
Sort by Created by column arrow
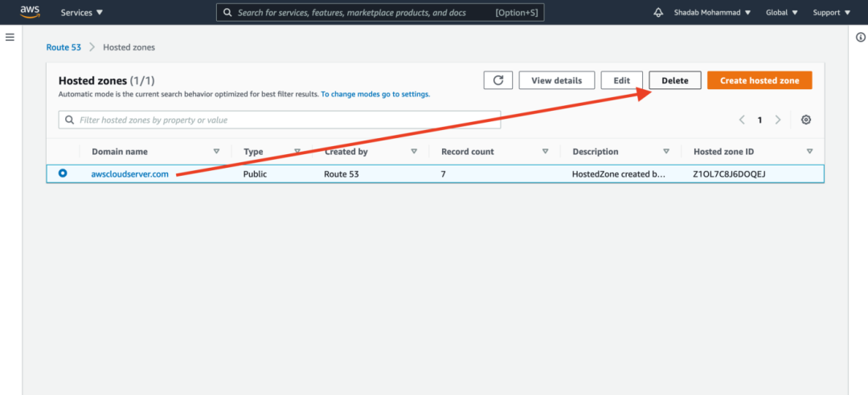coord(414,151)
